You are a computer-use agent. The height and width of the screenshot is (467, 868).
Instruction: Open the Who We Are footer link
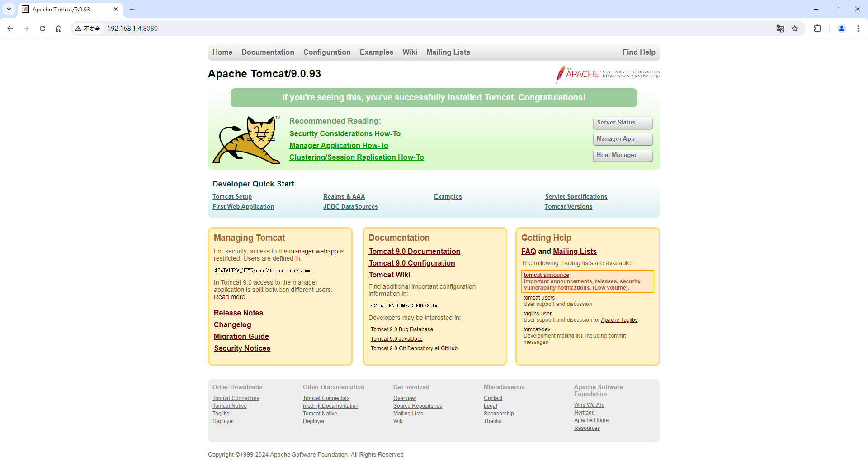click(589, 405)
